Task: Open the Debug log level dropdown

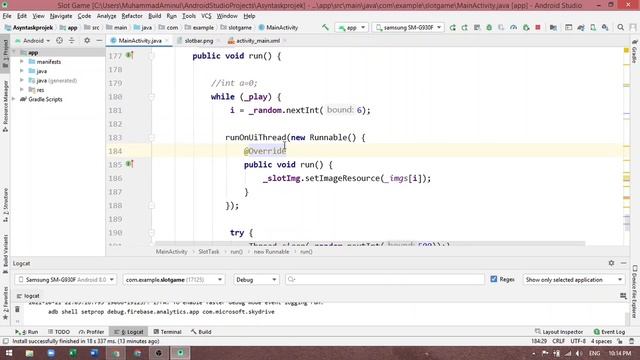Action: tap(256, 280)
